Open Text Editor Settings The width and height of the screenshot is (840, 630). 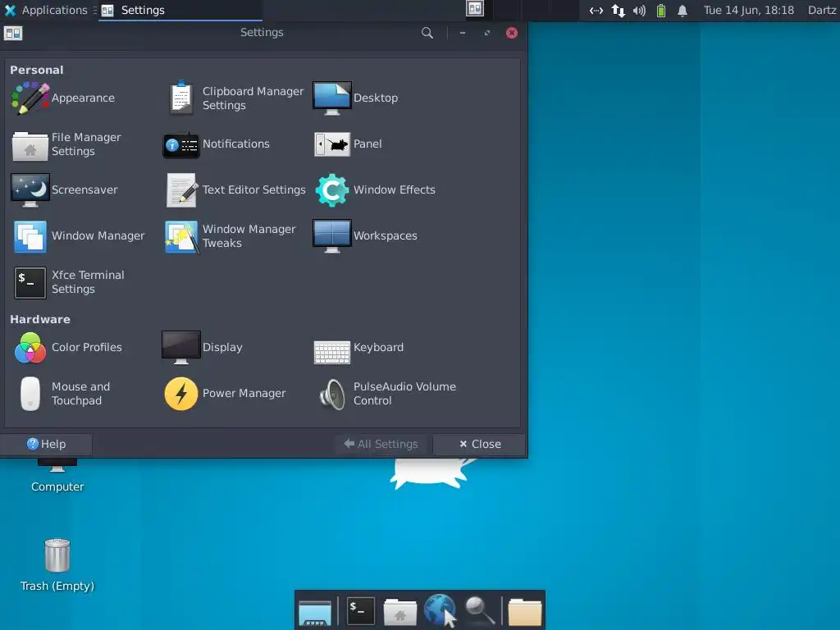pos(235,189)
